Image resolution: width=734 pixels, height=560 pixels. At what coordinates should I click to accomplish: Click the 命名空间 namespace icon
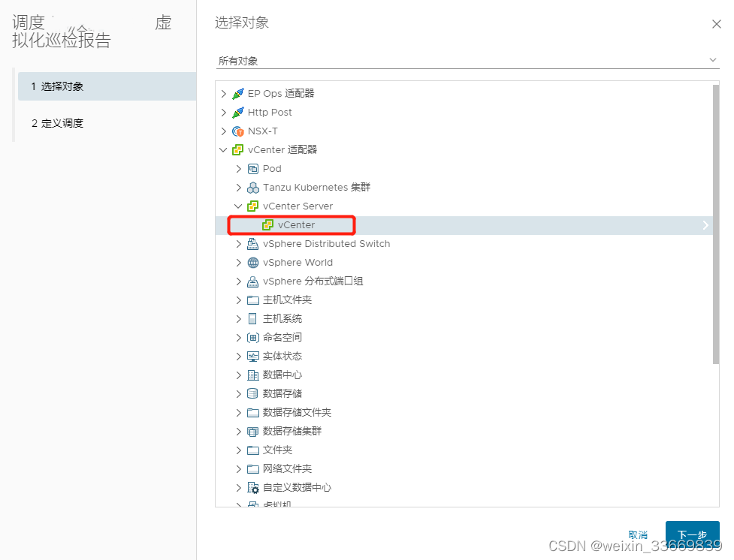point(252,337)
